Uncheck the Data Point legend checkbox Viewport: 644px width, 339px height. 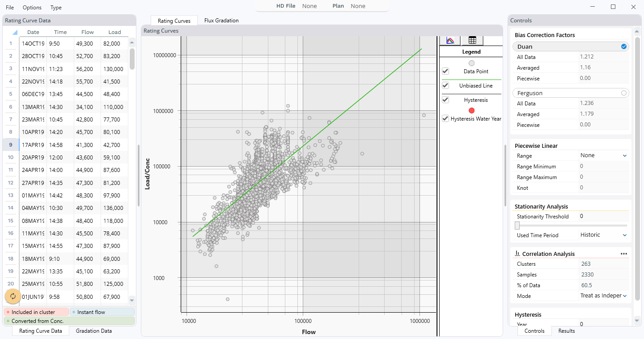point(445,71)
